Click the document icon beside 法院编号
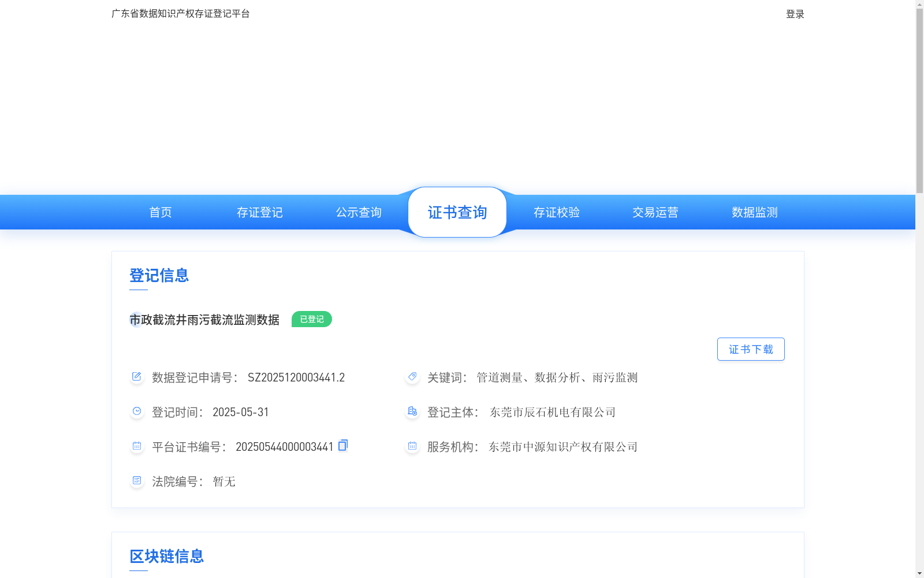This screenshot has height=578, width=924. pos(137,481)
